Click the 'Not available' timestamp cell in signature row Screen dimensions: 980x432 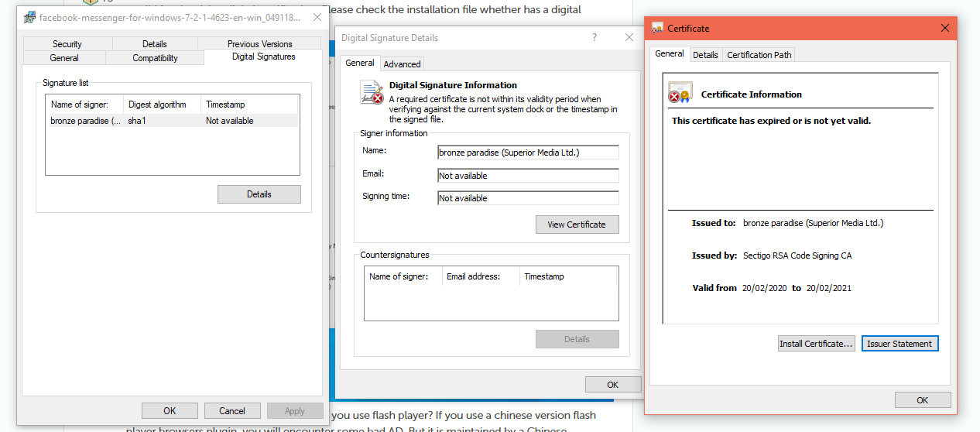click(x=230, y=121)
